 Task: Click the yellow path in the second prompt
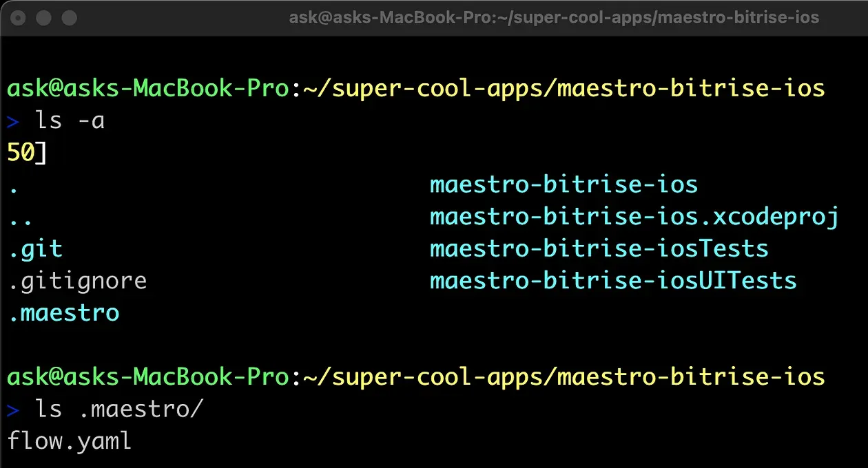click(562, 377)
